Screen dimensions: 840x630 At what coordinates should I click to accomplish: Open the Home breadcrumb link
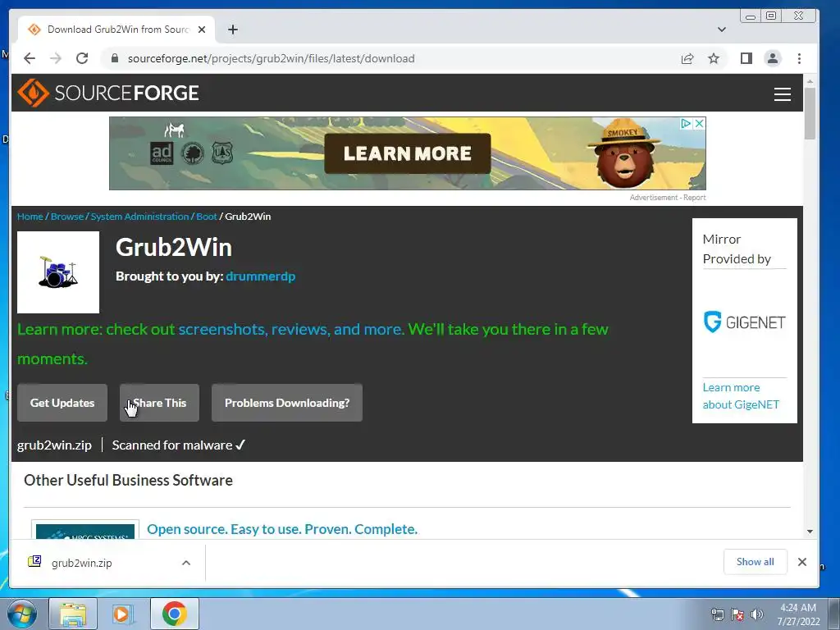pyautogui.click(x=30, y=217)
